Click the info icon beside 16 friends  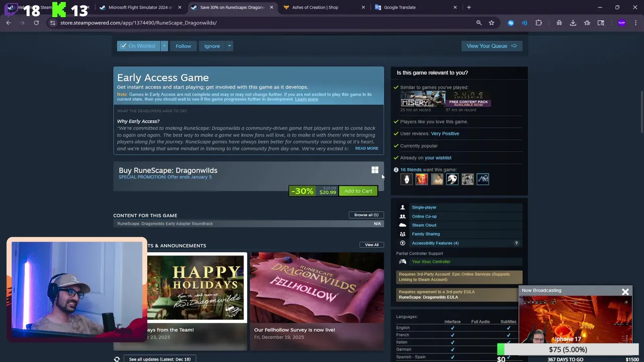[x=396, y=170]
